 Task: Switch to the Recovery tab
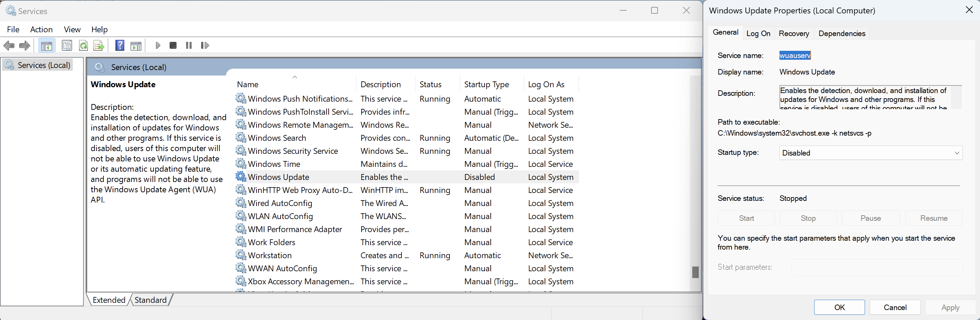coord(794,34)
